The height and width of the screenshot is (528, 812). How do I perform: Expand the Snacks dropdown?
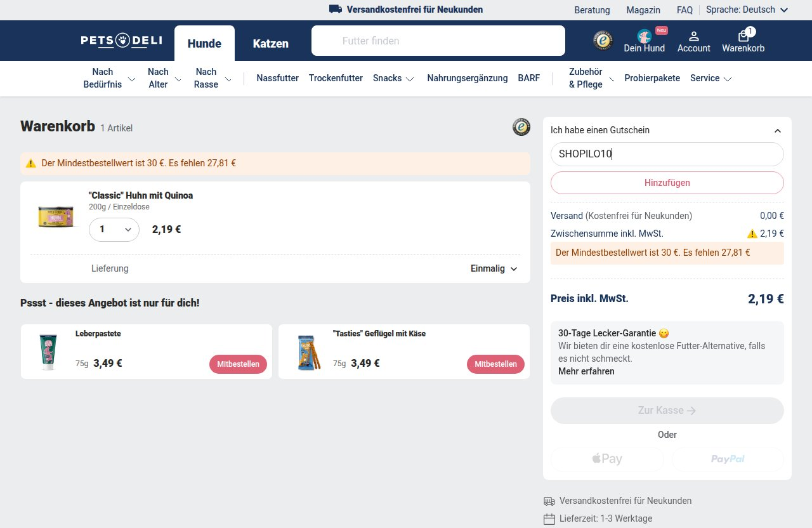[393, 79]
